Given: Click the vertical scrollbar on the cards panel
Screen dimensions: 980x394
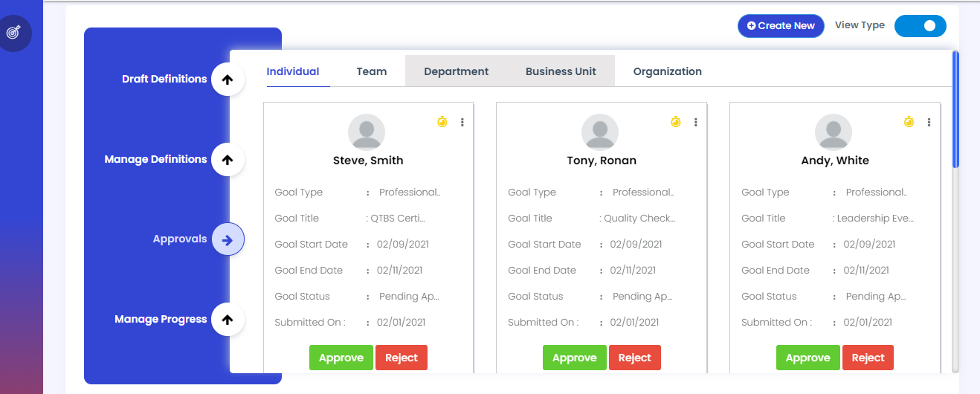Looking at the screenshot, I should coord(955,112).
